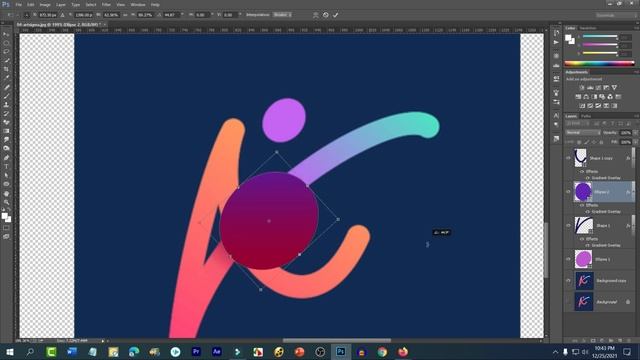
Task: Collapse effects on Ellipse 2 layer
Action: 632,192
